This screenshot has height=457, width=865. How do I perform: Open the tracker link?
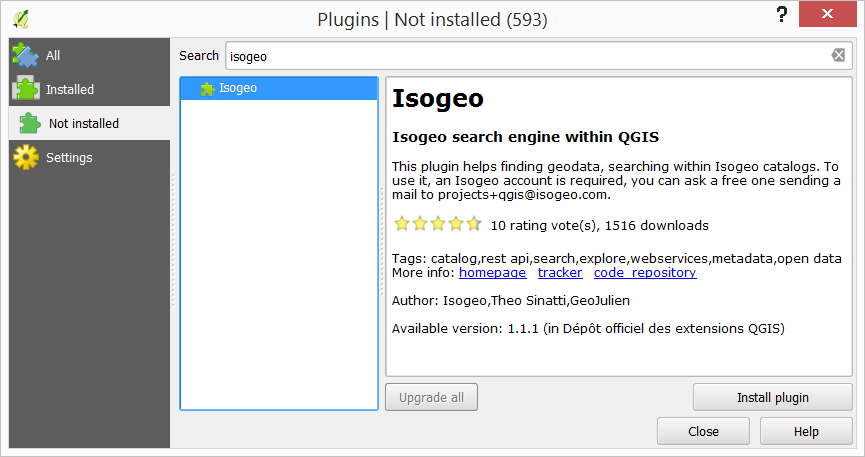(x=560, y=273)
